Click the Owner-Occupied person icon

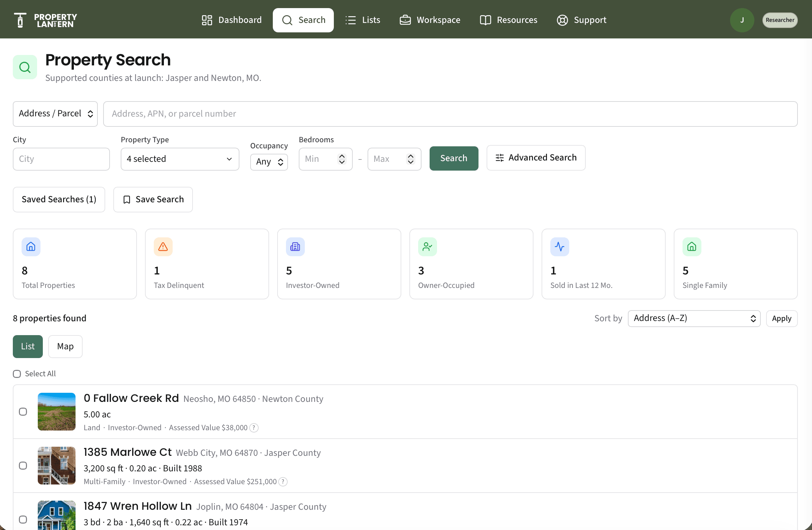(x=428, y=246)
